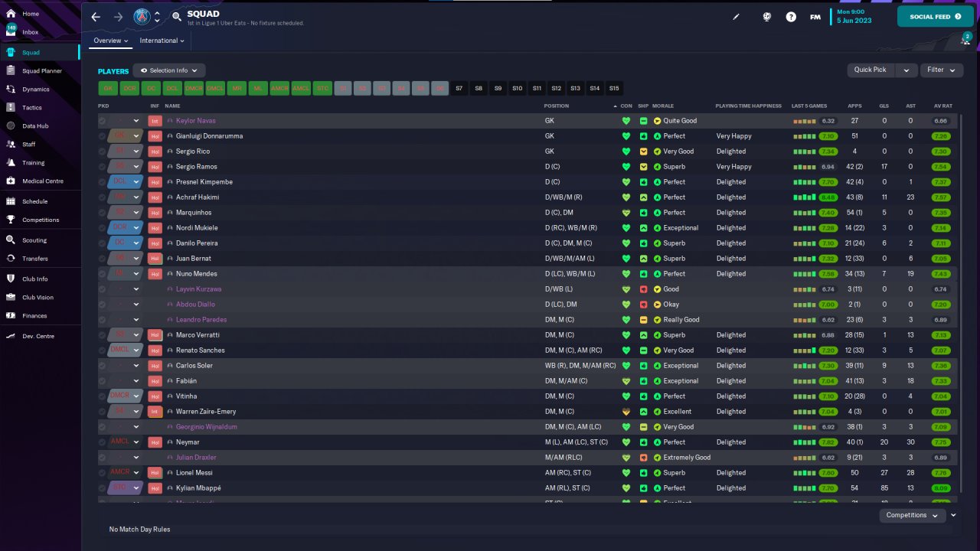Click the Social Feed button
This screenshot has height=551, width=980.
pos(935,16)
